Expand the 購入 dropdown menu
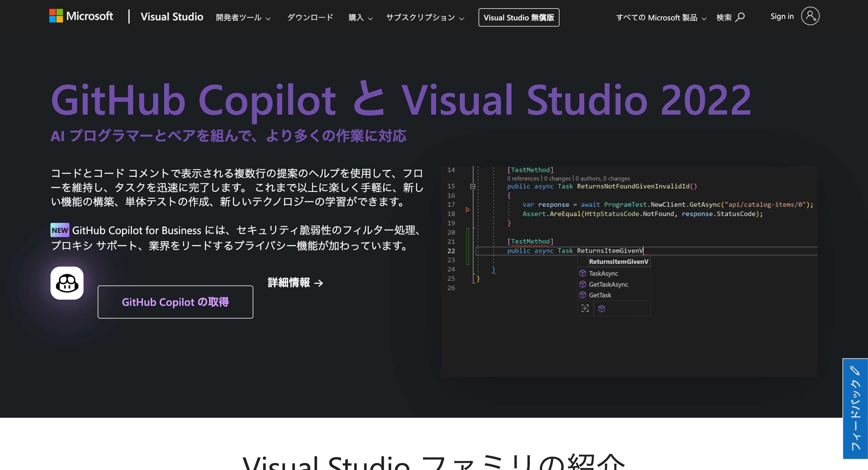 [x=360, y=17]
